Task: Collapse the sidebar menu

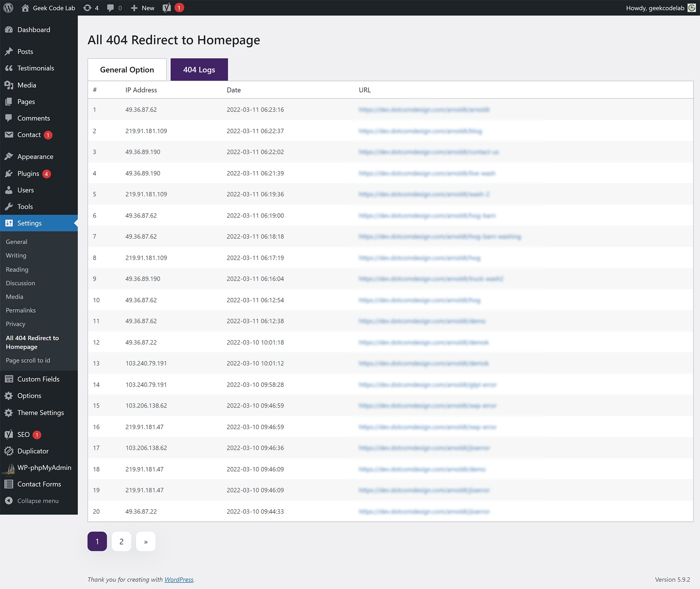Action: (38, 500)
